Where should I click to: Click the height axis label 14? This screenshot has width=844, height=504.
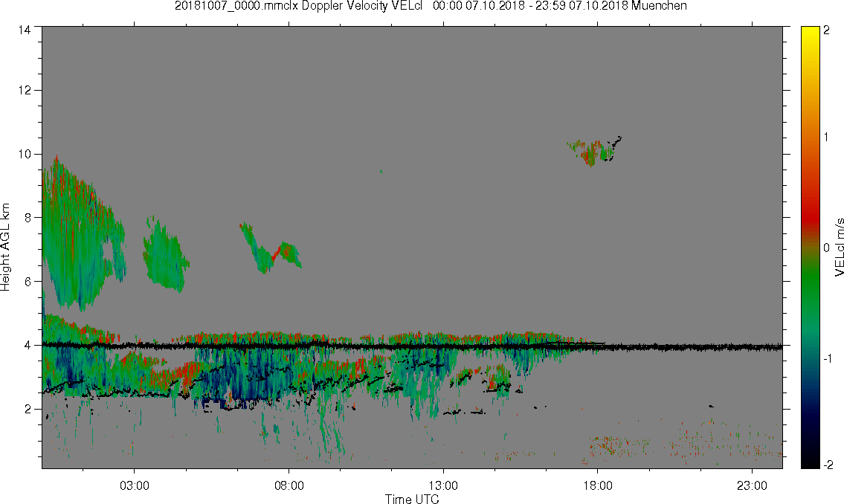25,30
